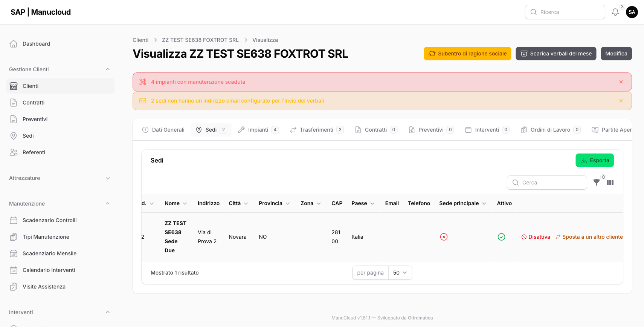Open the column visibility toggle icon
644x327 pixels.
tap(610, 183)
